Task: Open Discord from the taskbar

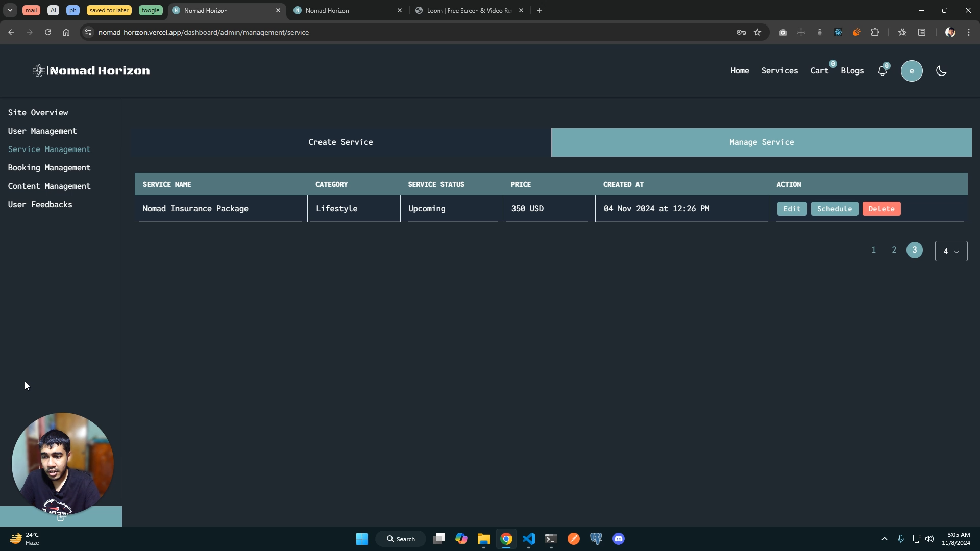Action: pos(619,539)
